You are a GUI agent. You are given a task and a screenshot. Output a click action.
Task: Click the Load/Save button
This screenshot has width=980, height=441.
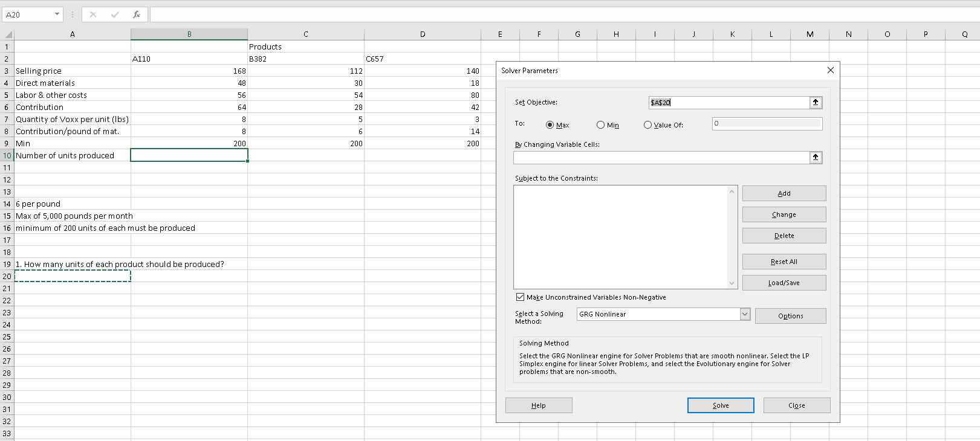[x=784, y=283]
